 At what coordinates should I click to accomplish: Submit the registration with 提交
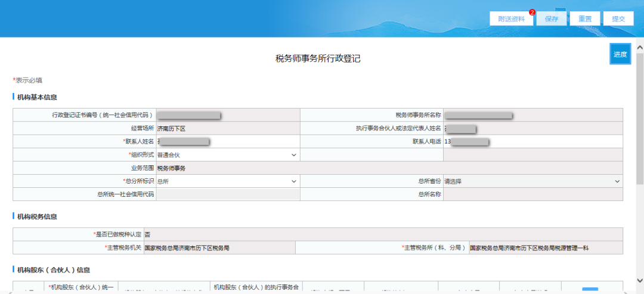click(618, 18)
